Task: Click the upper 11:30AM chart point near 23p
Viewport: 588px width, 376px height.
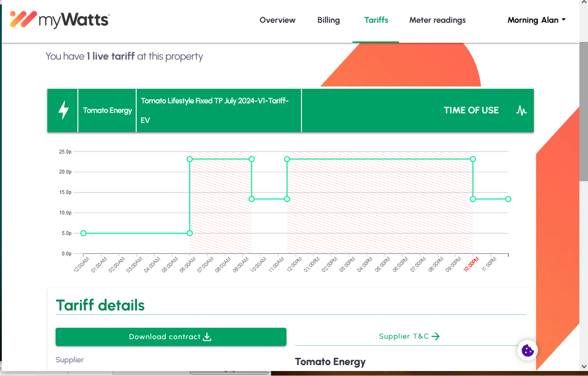Action: pos(287,159)
